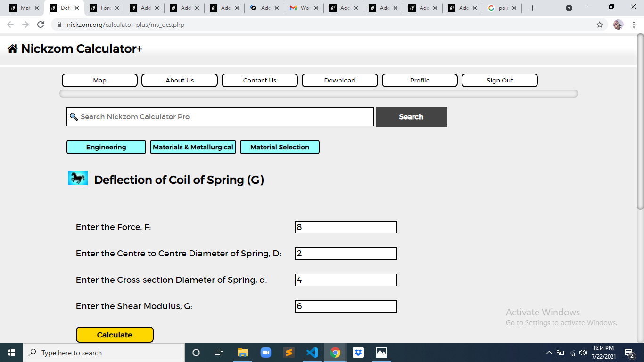
Task: Open the Photos app from the taskbar
Action: (x=381, y=353)
